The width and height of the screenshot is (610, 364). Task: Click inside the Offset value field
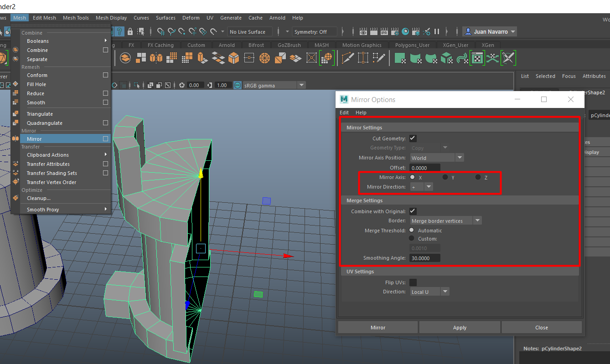pos(424,167)
